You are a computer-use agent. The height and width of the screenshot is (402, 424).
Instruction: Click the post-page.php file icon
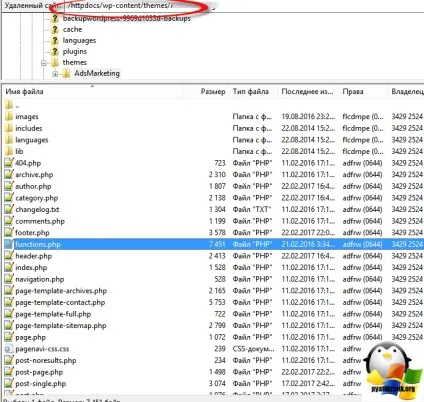pyautogui.click(x=9, y=372)
